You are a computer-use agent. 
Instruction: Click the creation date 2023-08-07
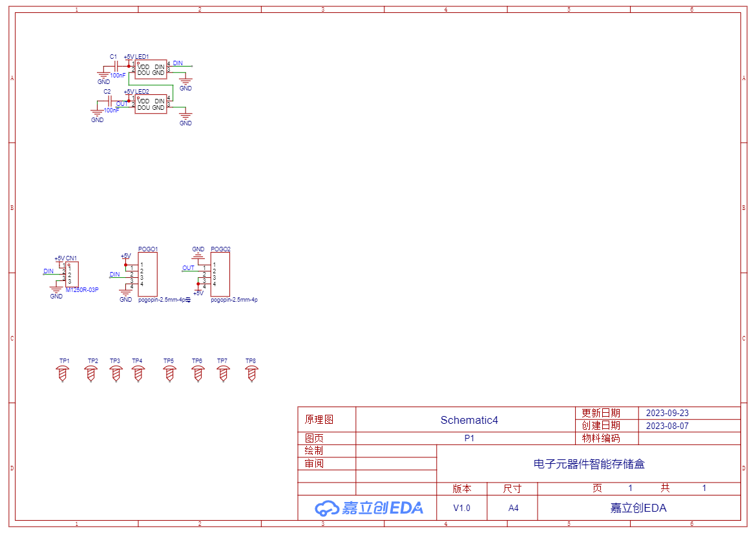tap(667, 426)
